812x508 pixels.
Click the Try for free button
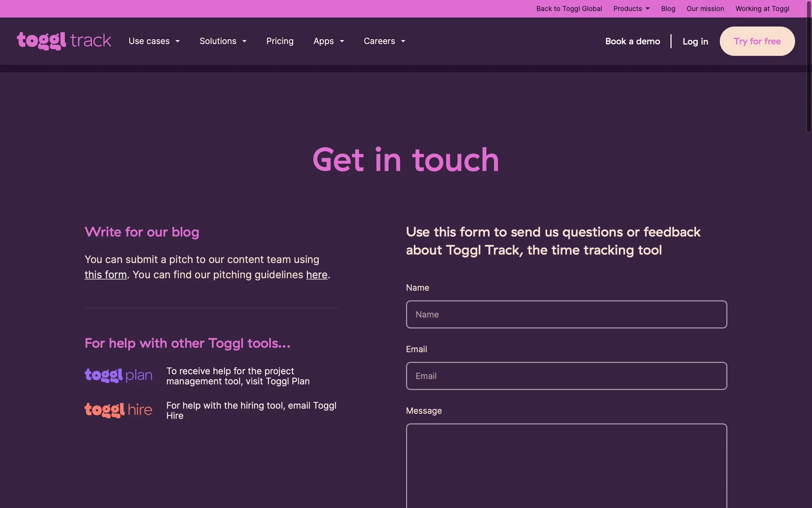757,41
